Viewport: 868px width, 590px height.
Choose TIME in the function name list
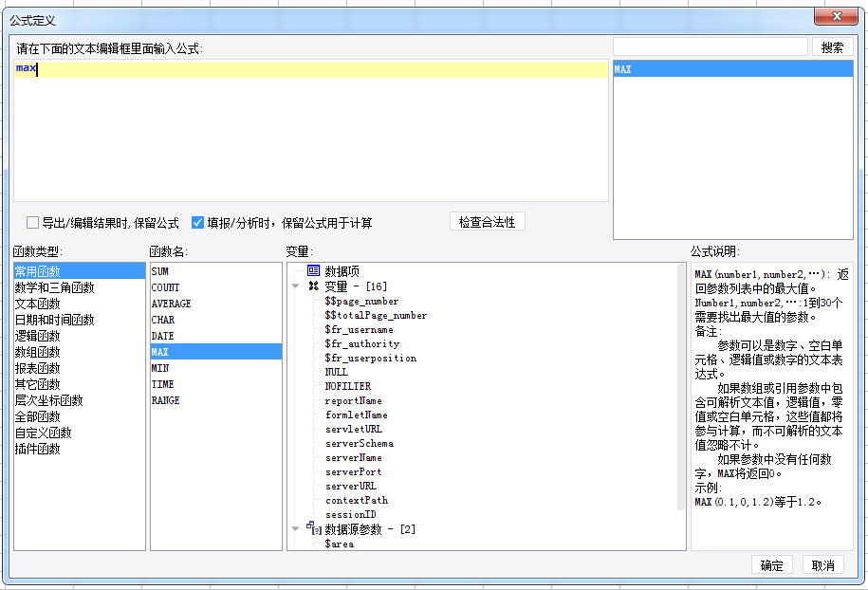click(216, 384)
